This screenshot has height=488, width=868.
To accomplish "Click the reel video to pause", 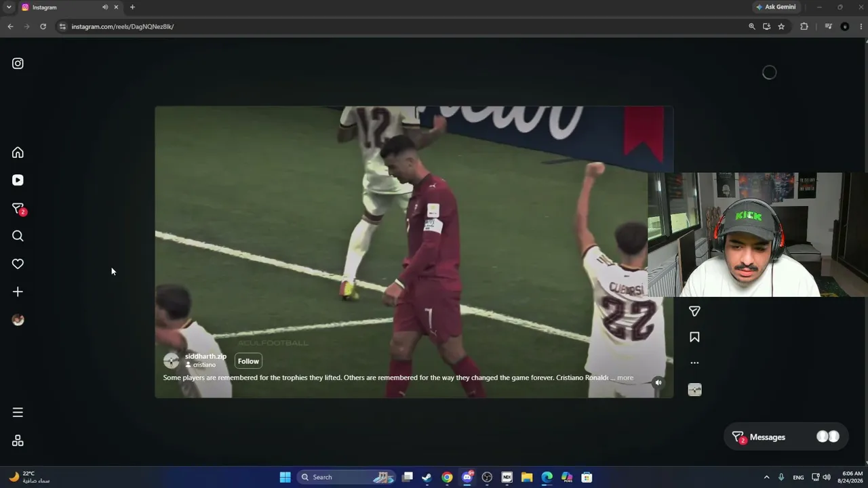I will click(414, 251).
